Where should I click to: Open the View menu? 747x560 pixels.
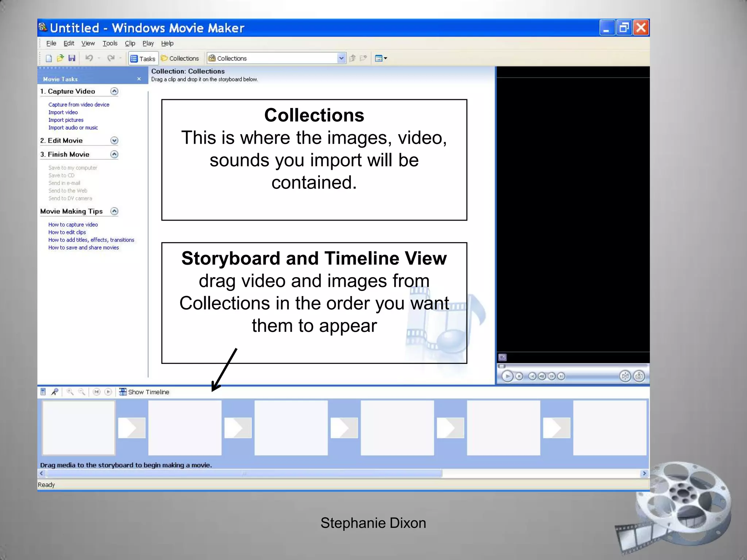point(88,43)
